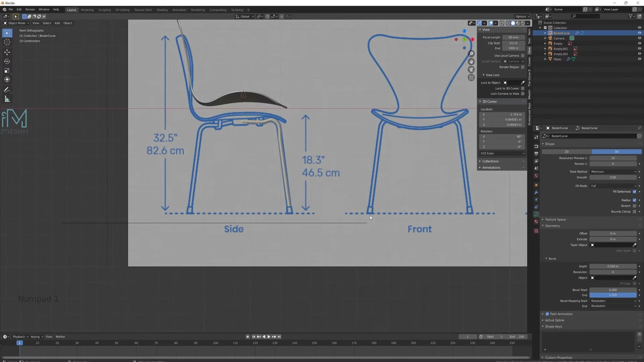This screenshot has width=644, height=362.
Task: Click the Lock to Object eyedropper icon
Action: [523, 83]
